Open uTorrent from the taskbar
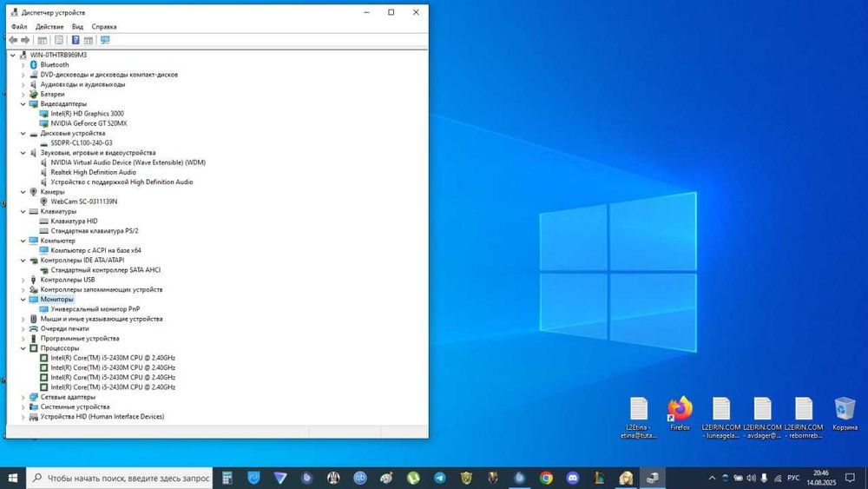Viewport: 868px width, 489px height. click(413, 478)
